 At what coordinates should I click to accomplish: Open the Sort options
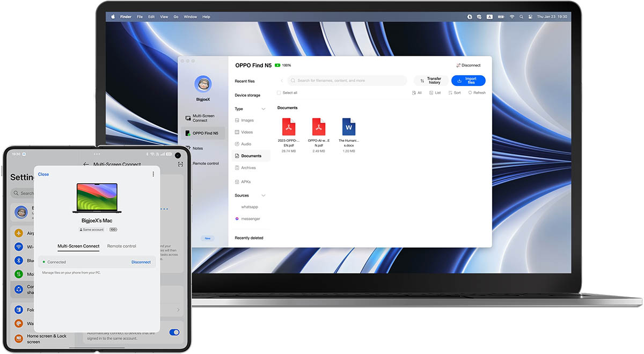(x=453, y=93)
